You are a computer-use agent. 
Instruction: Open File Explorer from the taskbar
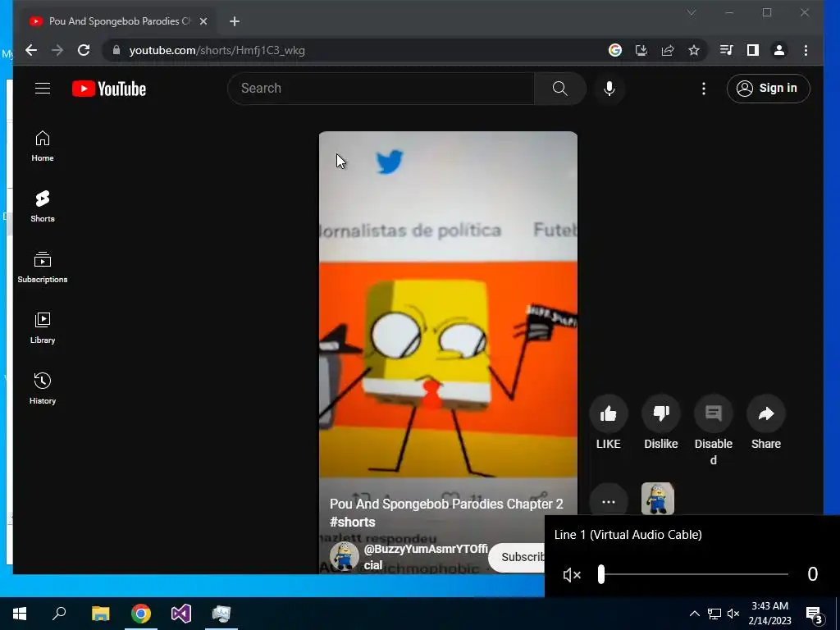pos(100,614)
